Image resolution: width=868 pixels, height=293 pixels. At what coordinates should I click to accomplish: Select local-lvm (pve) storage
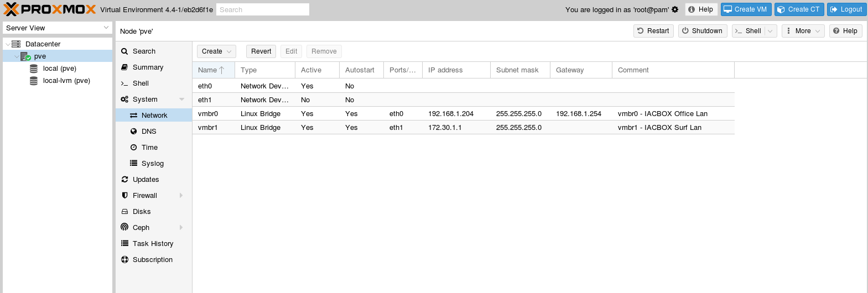(x=66, y=80)
